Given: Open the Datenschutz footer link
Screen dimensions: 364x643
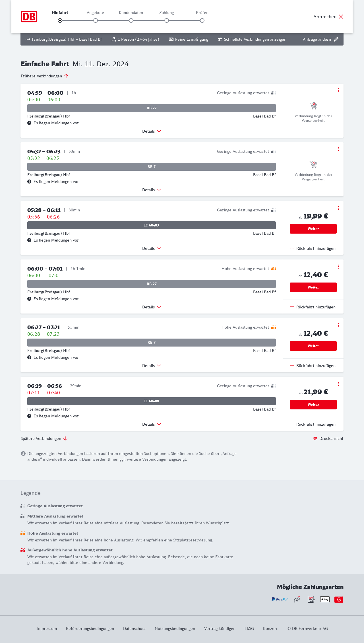Looking at the screenshot, I should (x=134, y=628).
